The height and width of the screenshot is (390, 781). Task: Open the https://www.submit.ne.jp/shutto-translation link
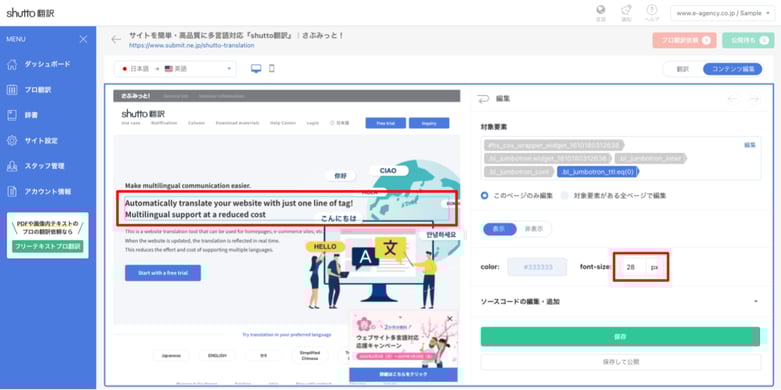pyautogui.click(x=192, y=45)
